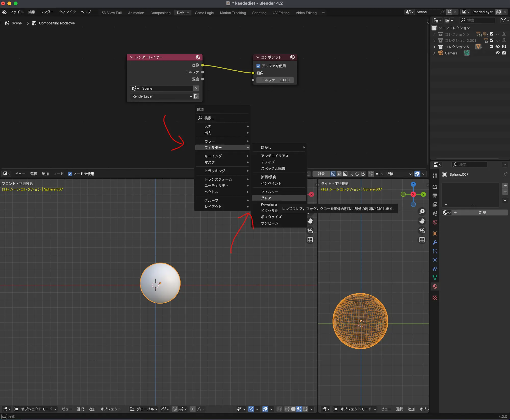510x420 pixels.
Task: Open the Object properties tab
Action: click(x=435, y=233)
